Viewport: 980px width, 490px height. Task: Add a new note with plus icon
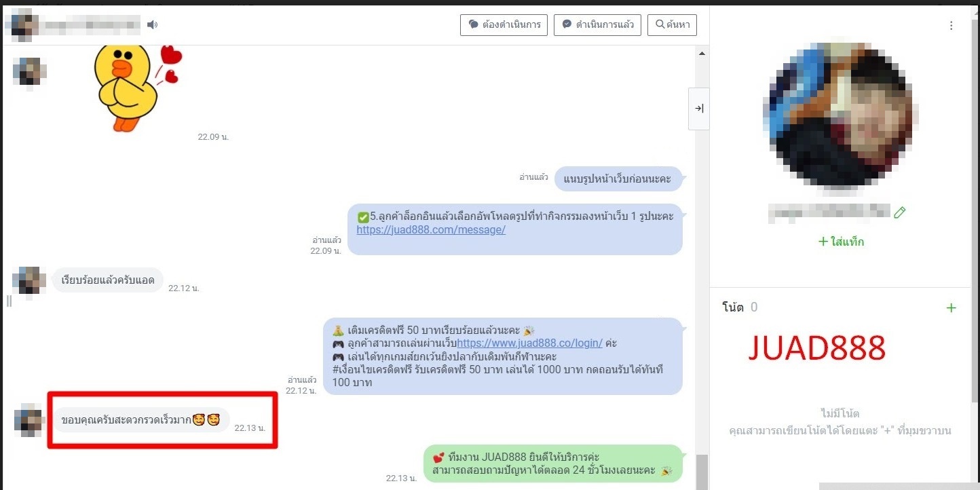click(x=951, y=308)
